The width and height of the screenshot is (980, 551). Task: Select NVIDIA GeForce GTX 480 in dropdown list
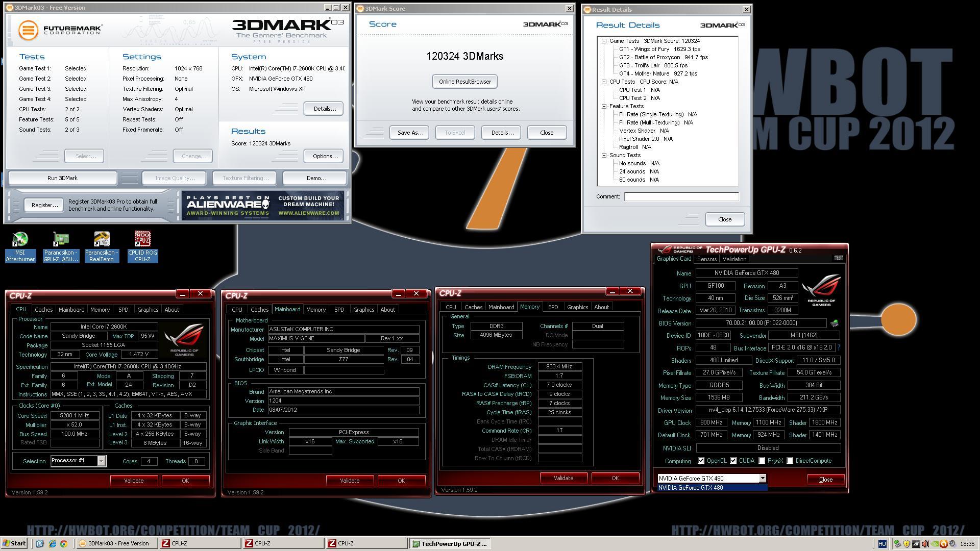coord(712,488)
